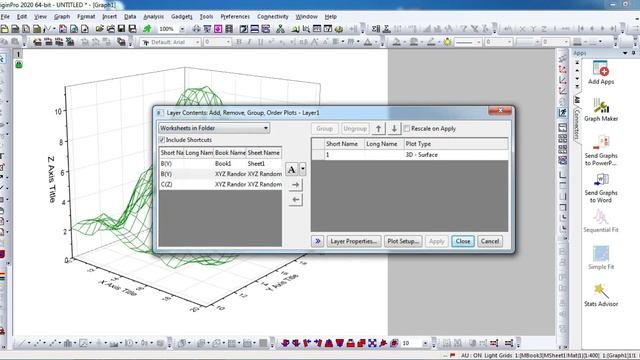Open the File menu
The image size is (640, 360).
coord(5,17)
